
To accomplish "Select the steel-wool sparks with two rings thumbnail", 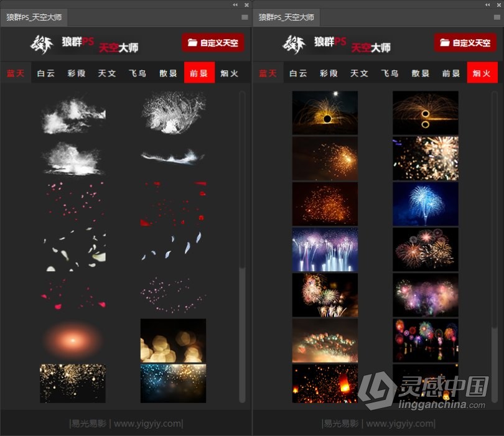I will (426, 113).
